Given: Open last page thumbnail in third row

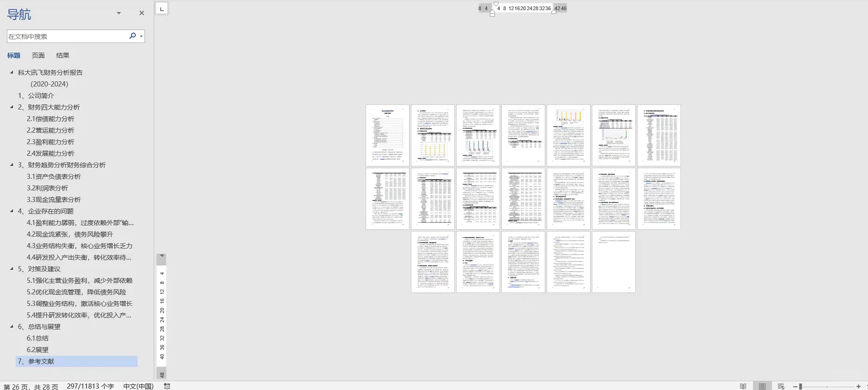Looking at the screenshot, I should coord(614,262).
